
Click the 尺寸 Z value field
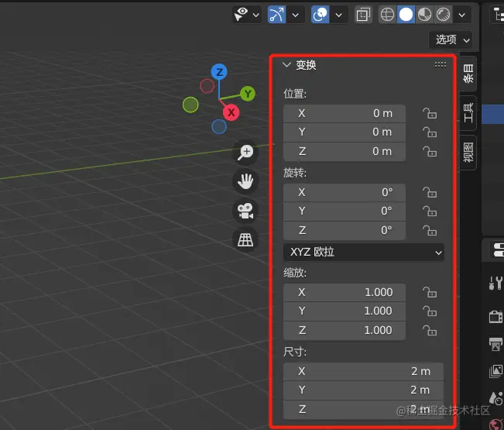coord(364,410)
